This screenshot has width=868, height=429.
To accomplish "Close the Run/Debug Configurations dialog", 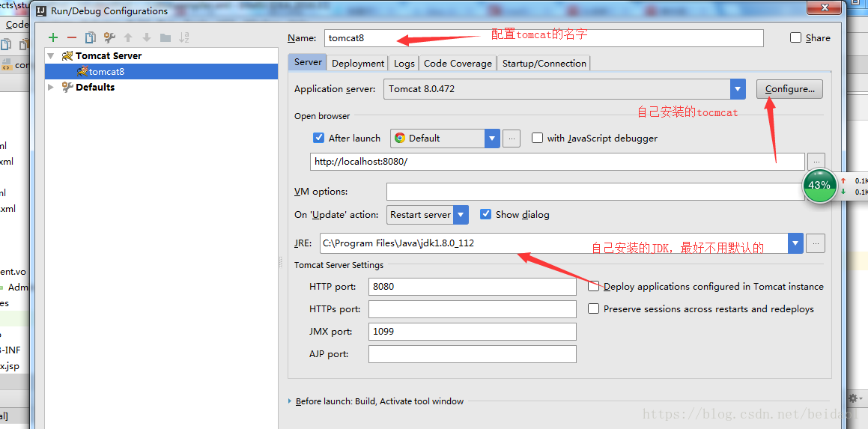I will (824, 7).
